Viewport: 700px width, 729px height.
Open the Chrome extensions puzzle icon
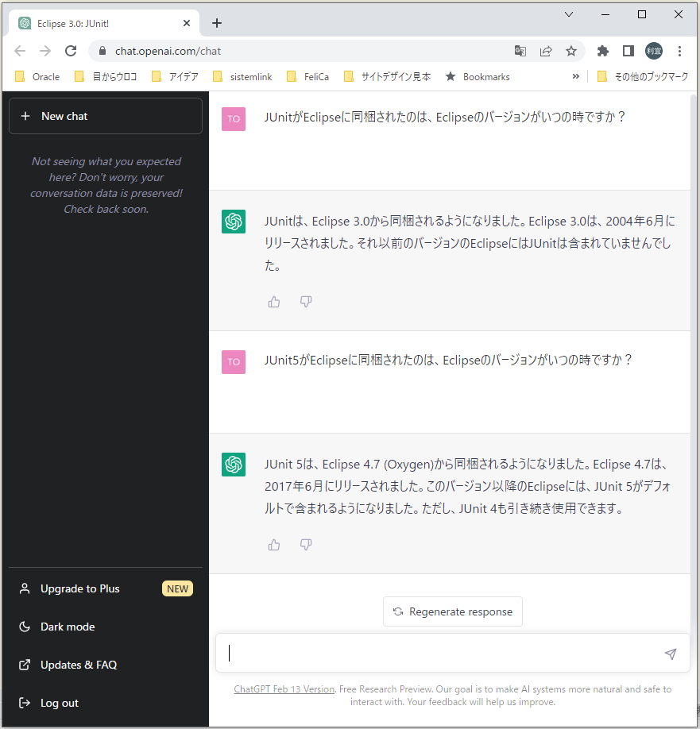(x=602, y=50)
